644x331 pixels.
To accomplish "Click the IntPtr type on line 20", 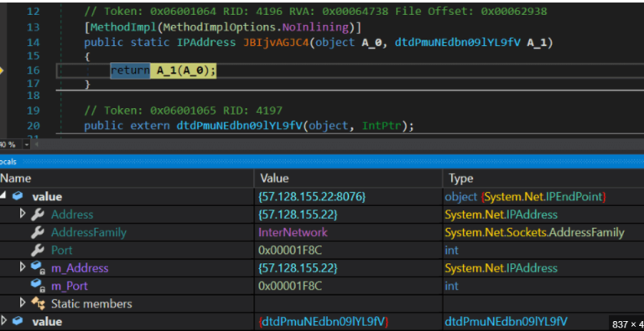I will click(x=382, y=126).
